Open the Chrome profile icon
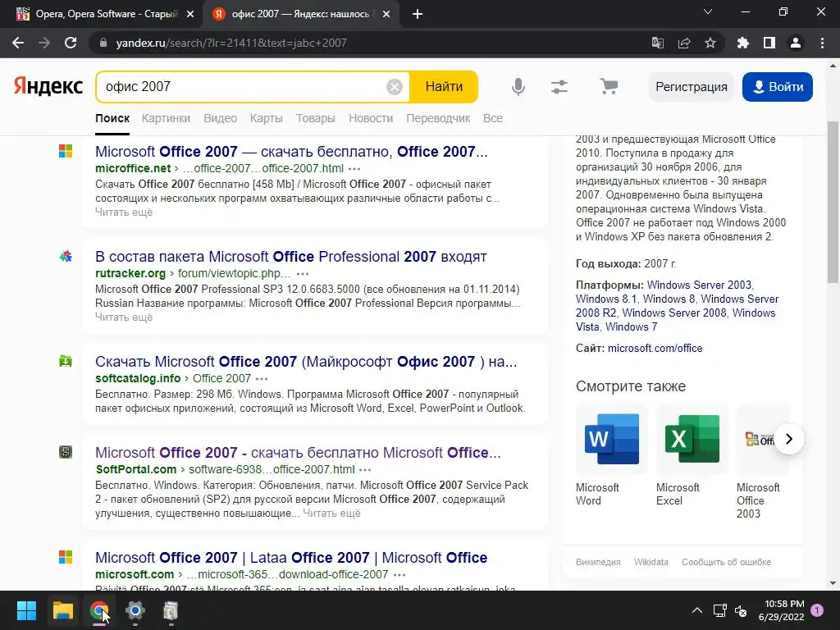840x630 pixels. click(x=796, y=43)
